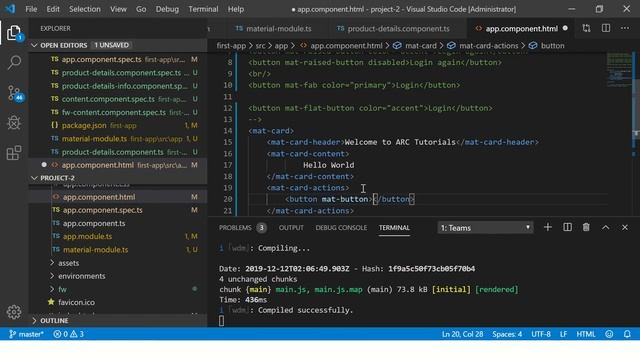Open the Go menu
Image resolution: width=640 pixels, height=360 pixels.
(x=141, y=9)
